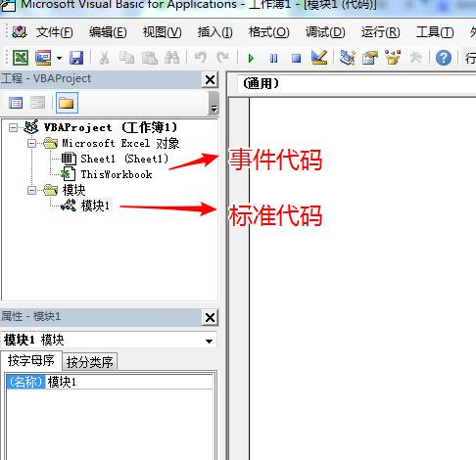Open the Insert object dropdown arrow
Screen dimensions: 476x460
coord(59,58)
